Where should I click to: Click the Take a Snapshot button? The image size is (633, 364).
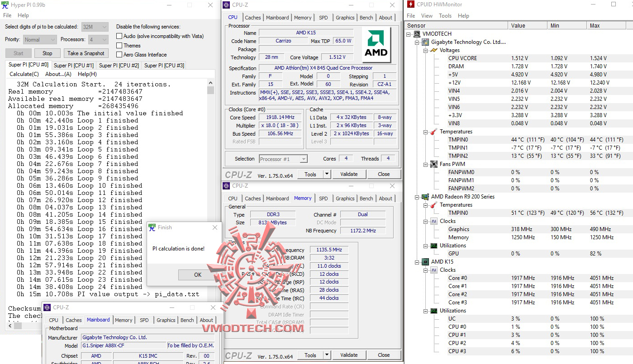tap(86, 53)
